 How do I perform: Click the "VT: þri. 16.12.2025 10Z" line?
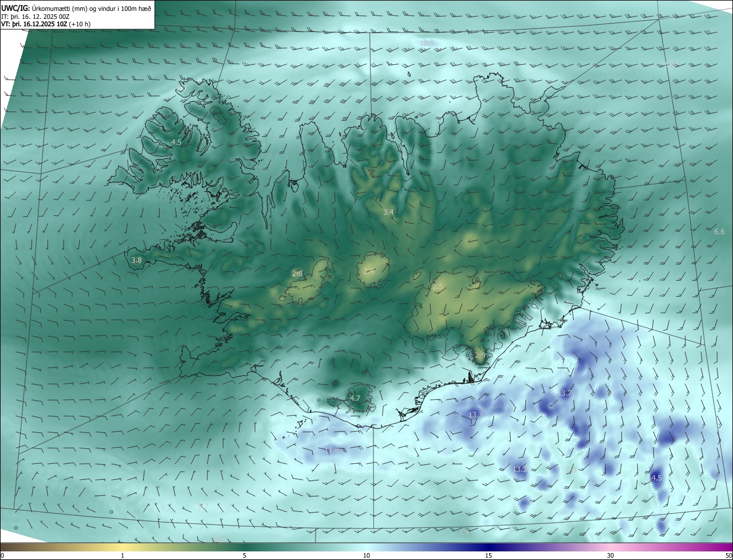(34, 24)
